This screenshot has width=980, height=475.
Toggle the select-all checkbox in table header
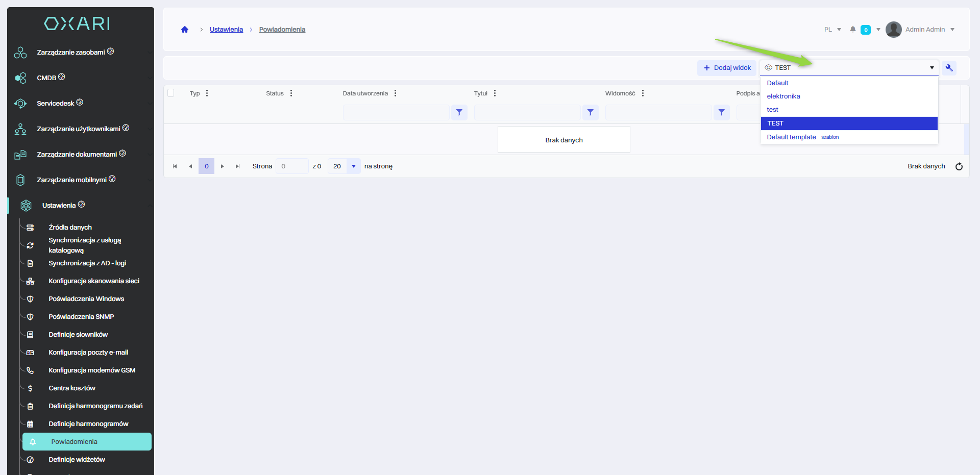171,93
